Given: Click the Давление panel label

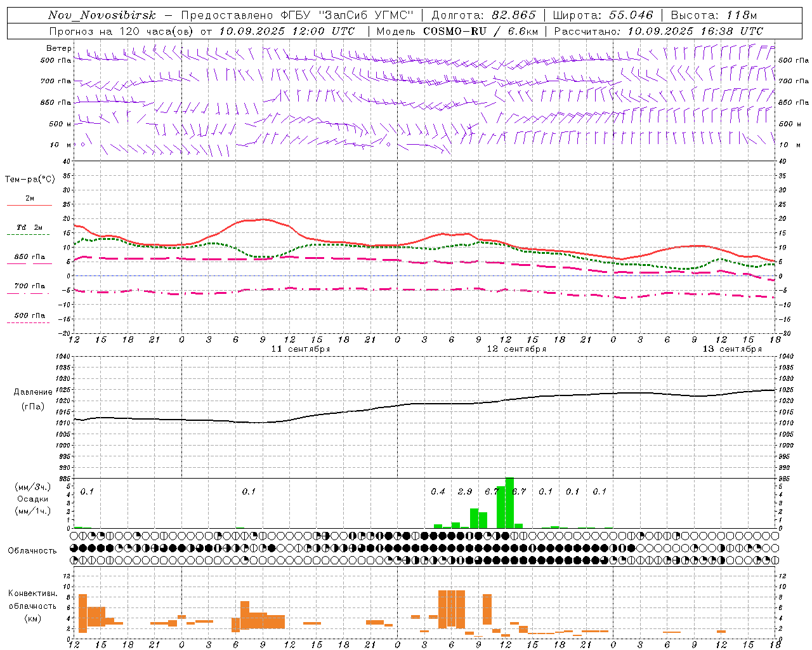Looking at the screenshot, I should coord(33,392).
